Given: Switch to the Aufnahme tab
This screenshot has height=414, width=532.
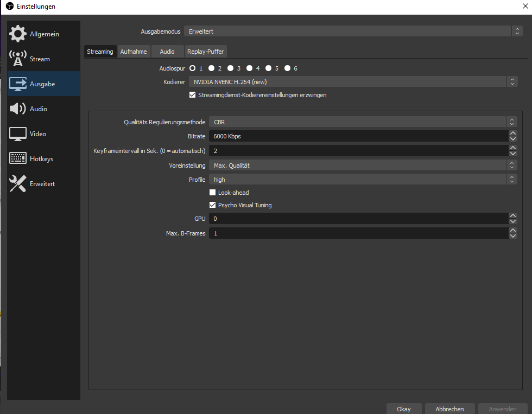Looking at the screenshot, I should click(134, 52).
